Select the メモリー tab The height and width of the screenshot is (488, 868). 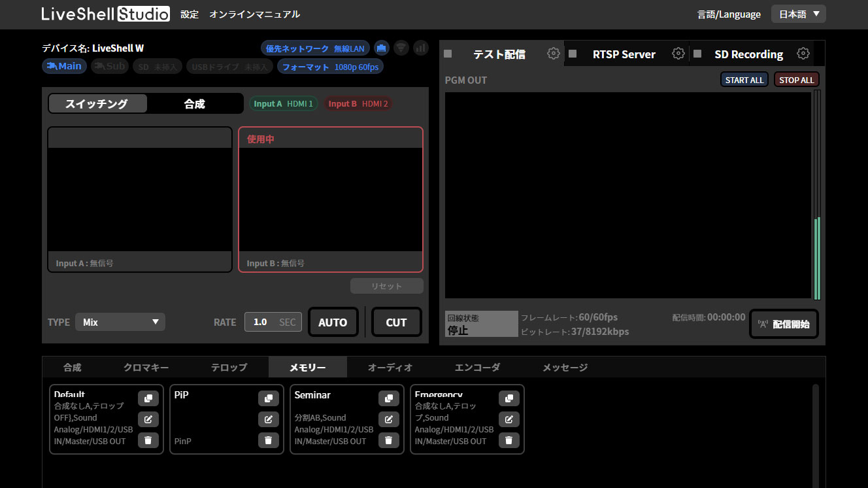coord(308,368)
